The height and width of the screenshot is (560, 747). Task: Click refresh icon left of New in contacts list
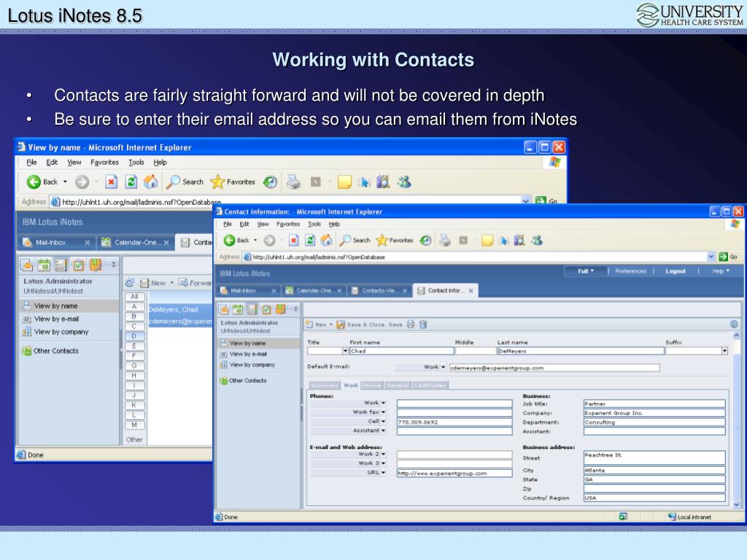(x=129, y=283)
